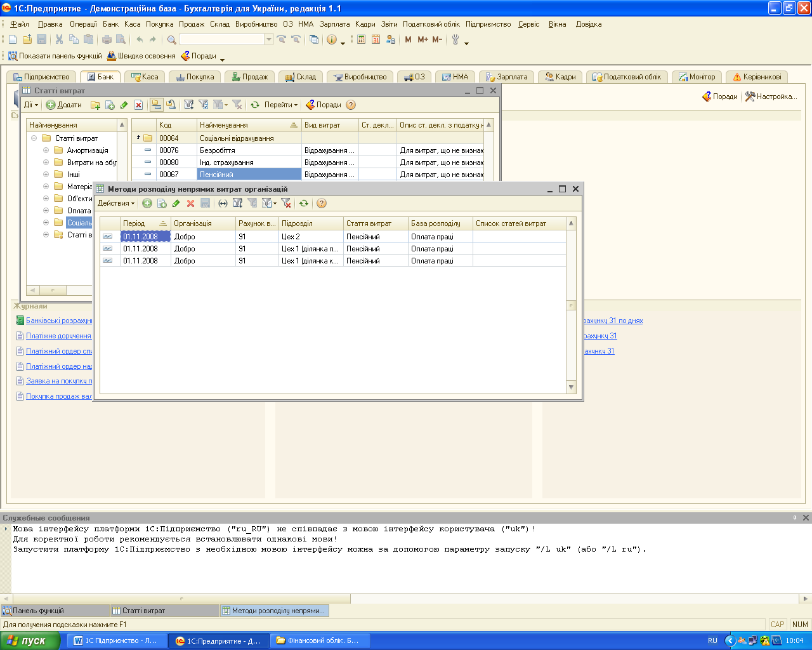Click the help info icon in main toolbar
The height and width of the screenshot is (650, 812).
point(331,39)
